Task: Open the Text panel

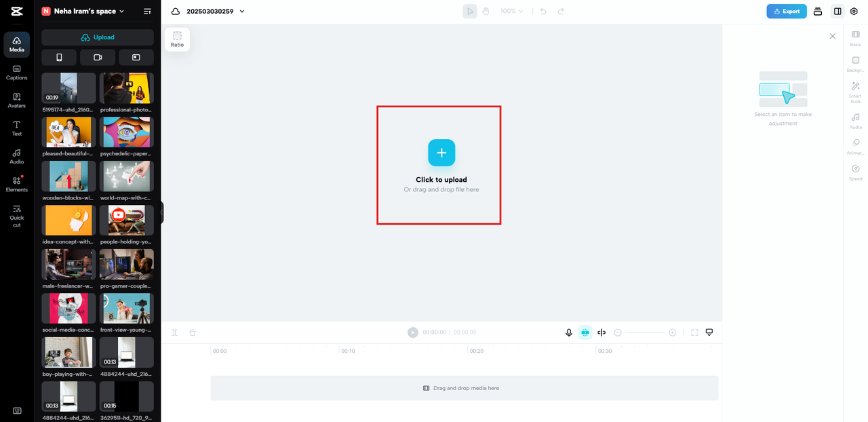Action: pyautogui.click(x=17, y=128)
